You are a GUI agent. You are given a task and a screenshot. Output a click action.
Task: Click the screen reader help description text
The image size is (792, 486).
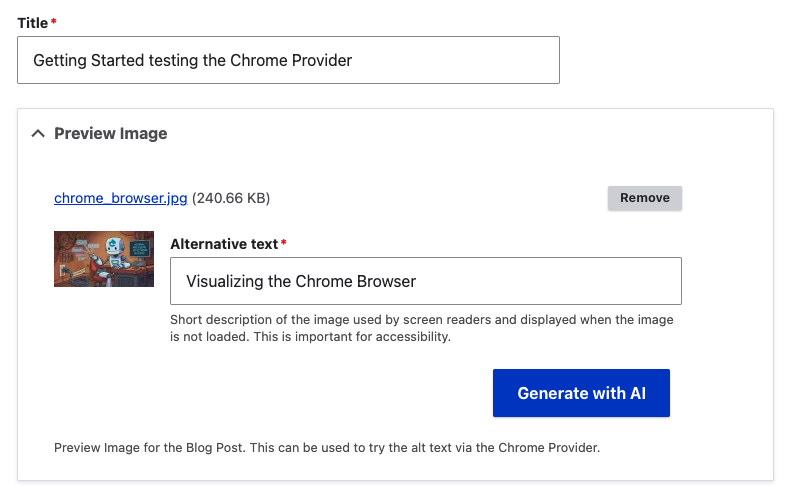(x=421, y=320)
